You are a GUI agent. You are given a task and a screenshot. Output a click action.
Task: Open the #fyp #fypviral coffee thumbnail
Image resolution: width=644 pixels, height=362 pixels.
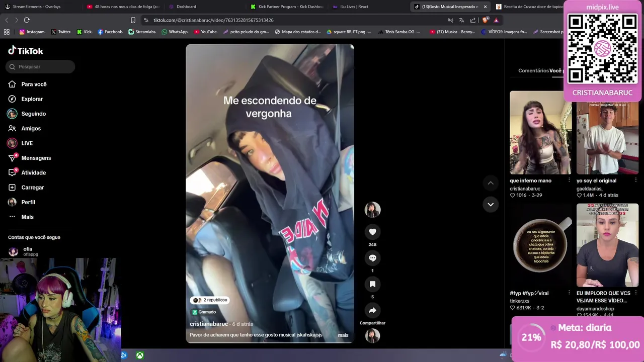(540, 245)
